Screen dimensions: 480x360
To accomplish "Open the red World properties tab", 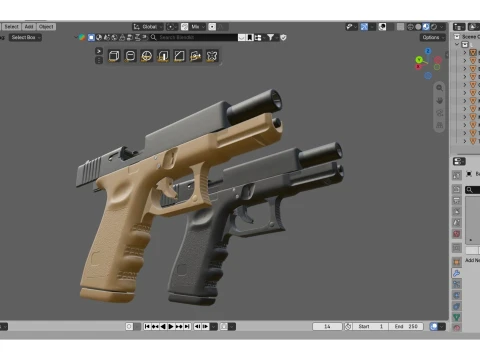I will 457,234.
